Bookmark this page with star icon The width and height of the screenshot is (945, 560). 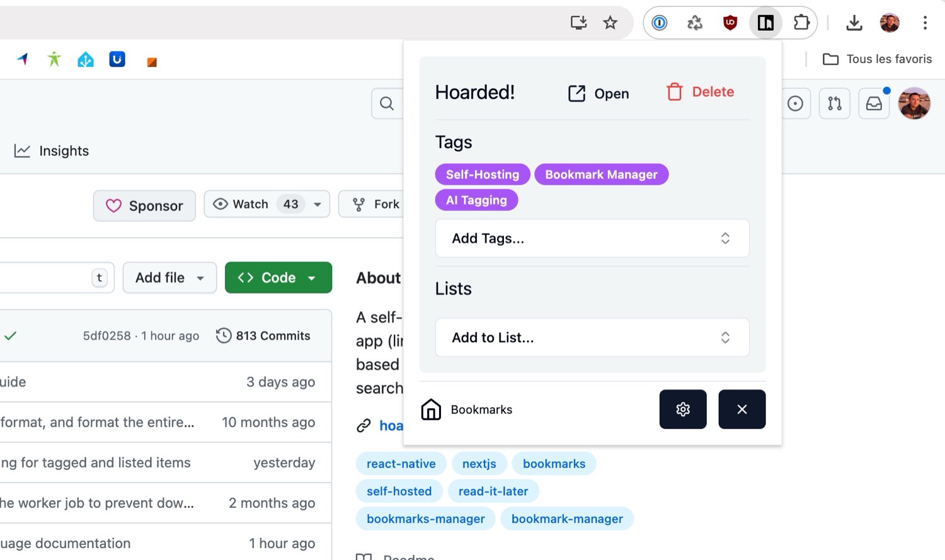coord(610,23)
